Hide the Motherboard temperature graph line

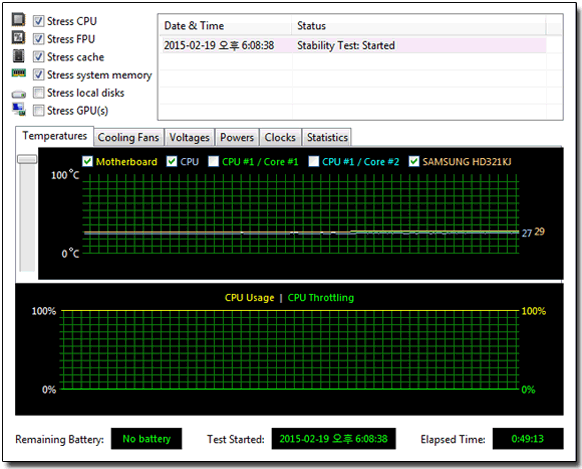[87, 161]
